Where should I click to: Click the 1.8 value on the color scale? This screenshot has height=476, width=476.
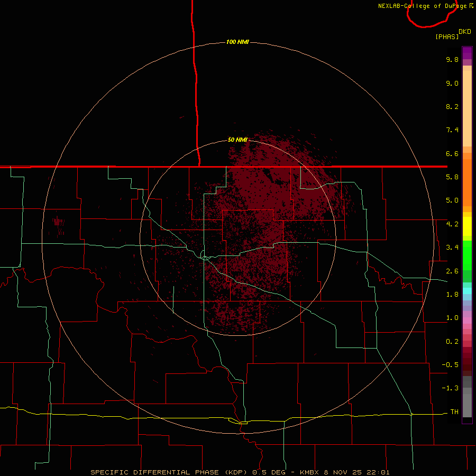452,295
